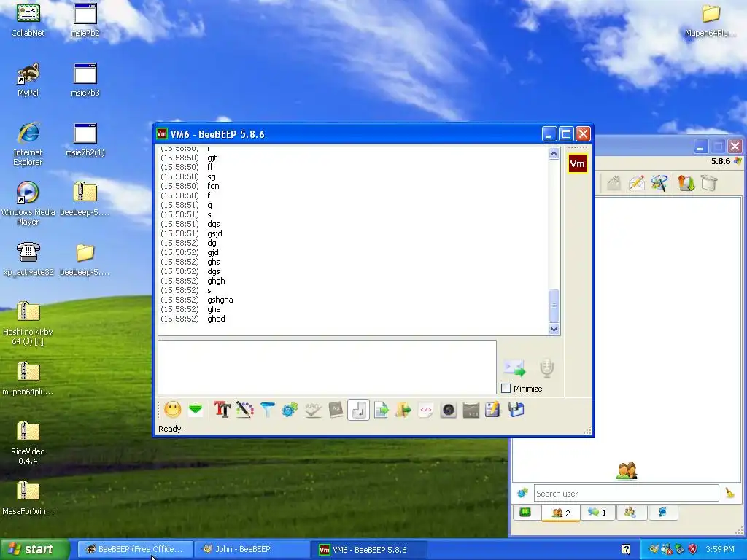Click the Aa dictionary book icon
Viewport: 747px width, 560px height.
336,410
